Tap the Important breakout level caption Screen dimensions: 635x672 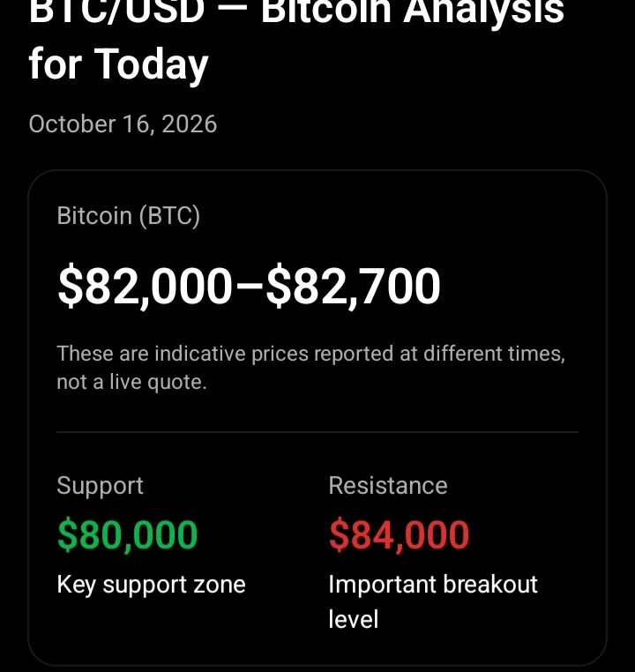click(x=433, y=601)
